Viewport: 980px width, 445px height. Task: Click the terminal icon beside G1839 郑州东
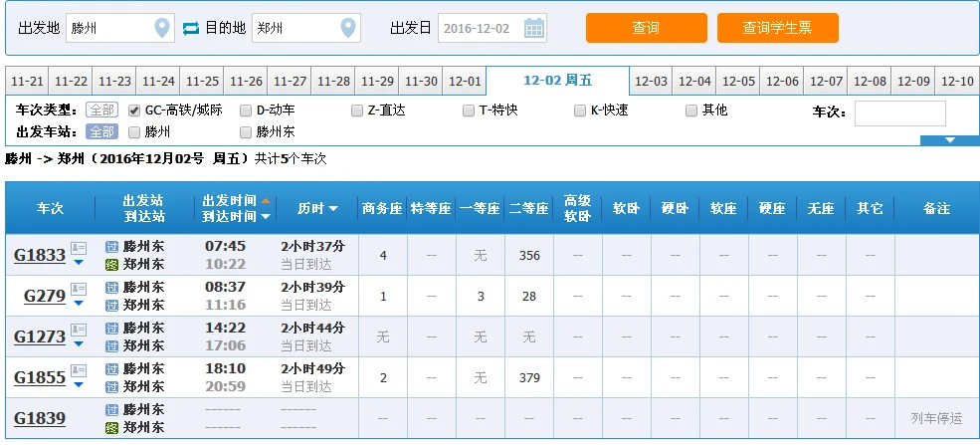[x=111, y=427]
